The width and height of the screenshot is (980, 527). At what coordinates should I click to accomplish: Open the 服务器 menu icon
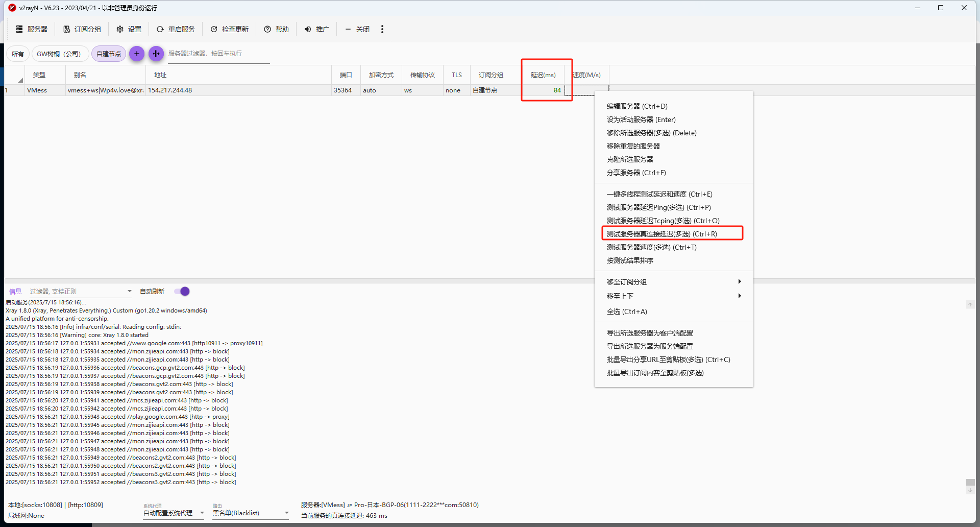(19, 29)
